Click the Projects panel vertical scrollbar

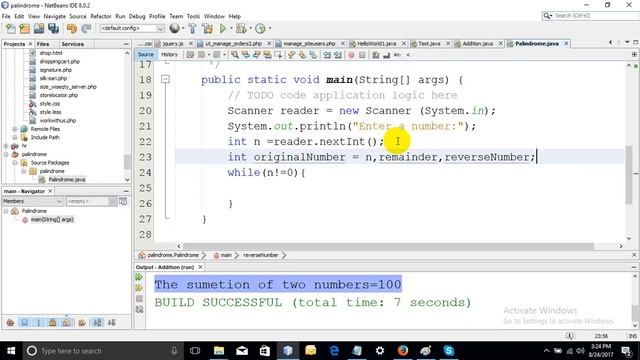127,161
